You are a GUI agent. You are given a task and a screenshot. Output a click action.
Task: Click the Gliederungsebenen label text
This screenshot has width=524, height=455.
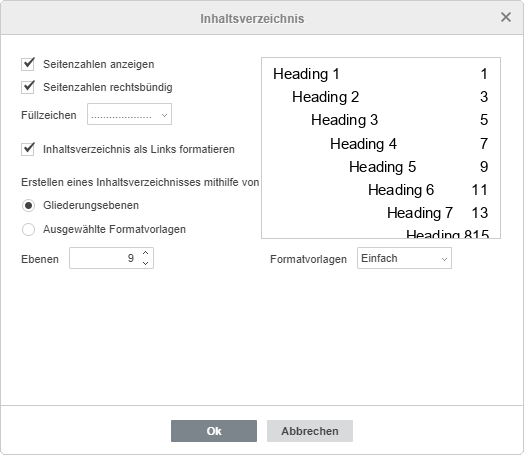click(x=91, y=205)
